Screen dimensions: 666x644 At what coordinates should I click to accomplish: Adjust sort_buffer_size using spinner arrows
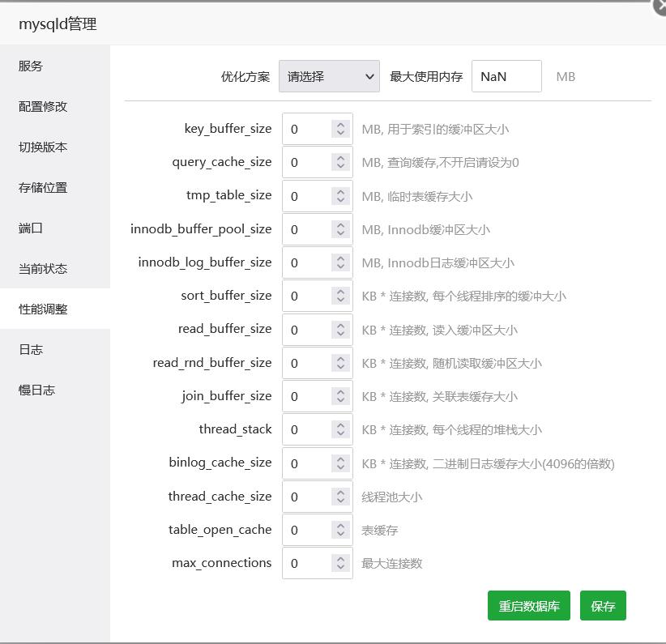coord(340,296)
